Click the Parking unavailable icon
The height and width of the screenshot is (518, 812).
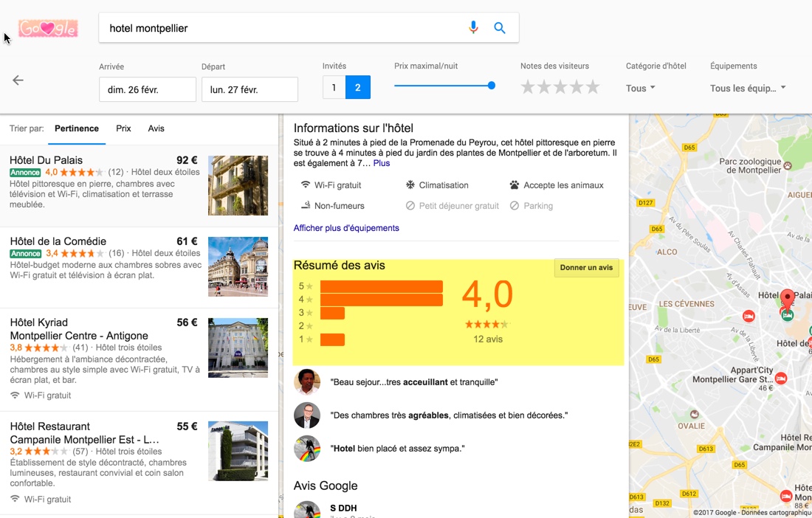coord(515,205)
